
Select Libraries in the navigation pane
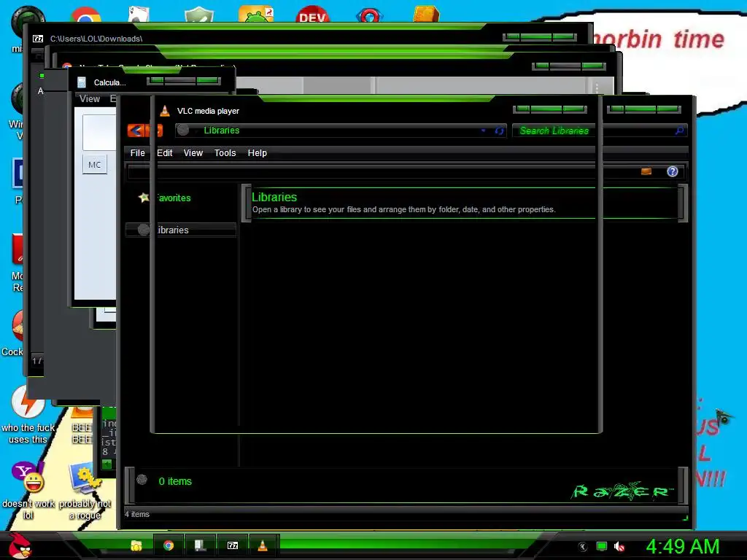tap(181, 230)
